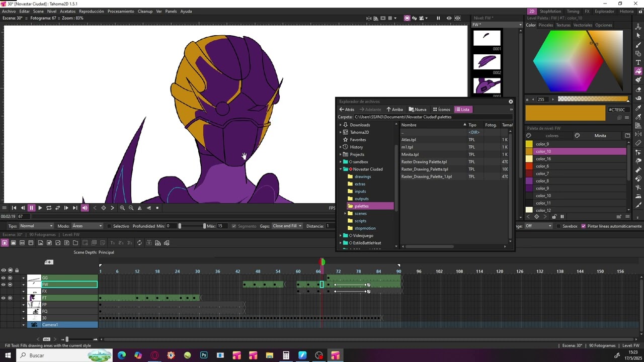
Task: Click the add new level icon above timeline
Action: pyautogui.click(x=49, y=262)
